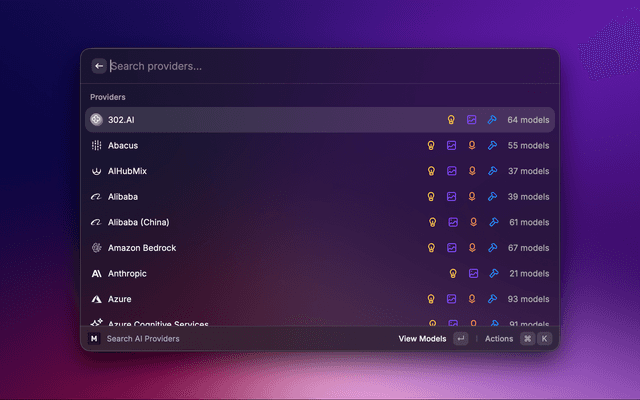The width and height of the screenshot is (640, 400).
Task: Click the wrench icon in the Amazon Bedrock row
Action: pos(492,247)
